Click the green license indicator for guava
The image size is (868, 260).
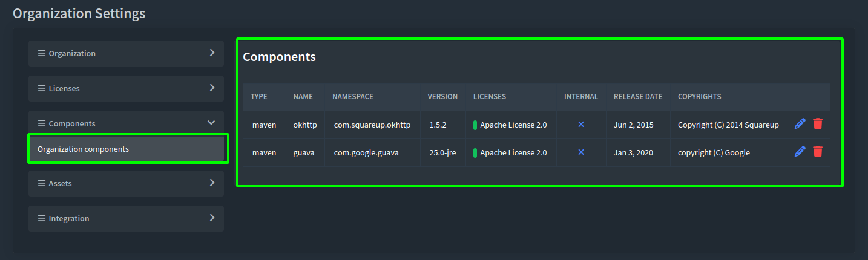475,153
